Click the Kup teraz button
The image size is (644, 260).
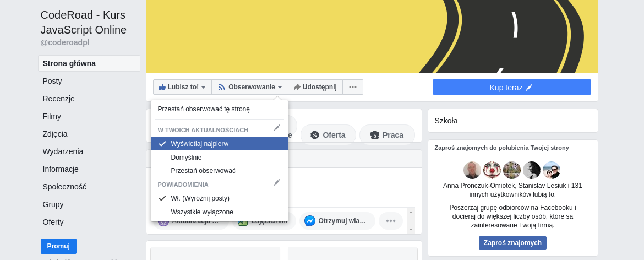tap(512, 87)
